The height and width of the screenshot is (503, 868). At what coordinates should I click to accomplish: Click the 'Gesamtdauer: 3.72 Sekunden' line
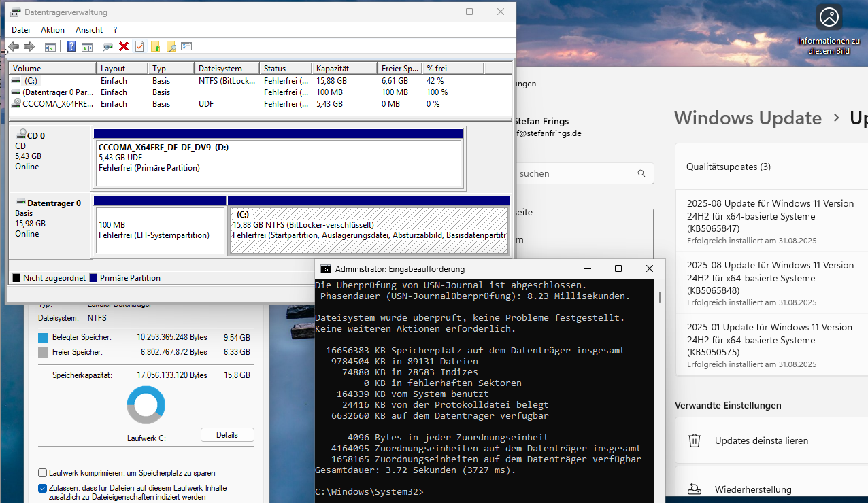(416, 470)
